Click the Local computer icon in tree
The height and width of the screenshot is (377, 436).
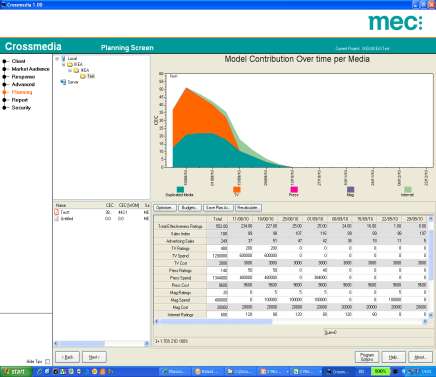click(63, 59)
